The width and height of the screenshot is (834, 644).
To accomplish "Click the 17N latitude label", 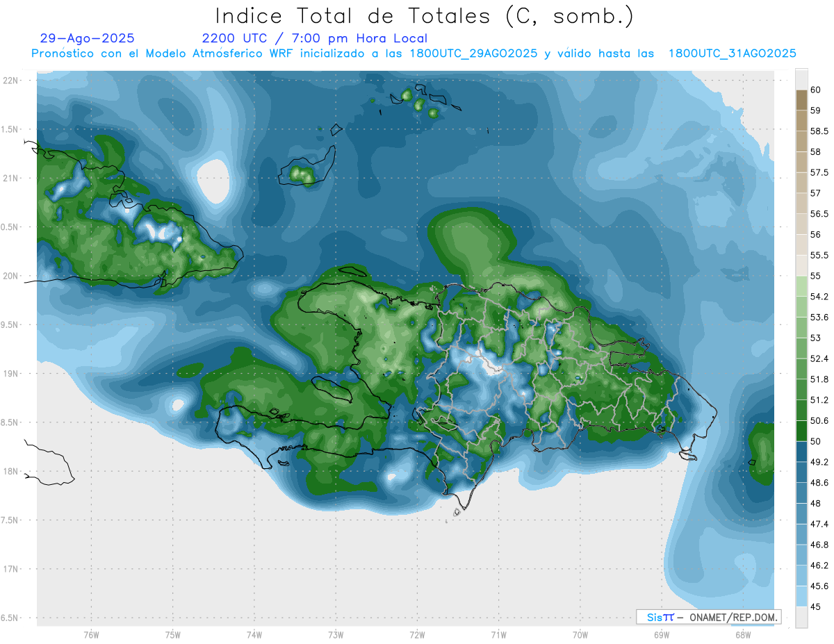I will tap(10, 569).
